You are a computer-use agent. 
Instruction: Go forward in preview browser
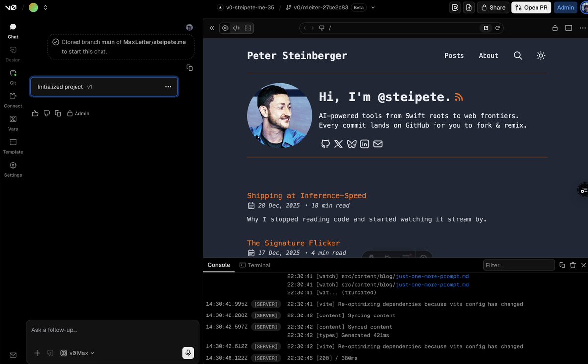coord(312,28)
